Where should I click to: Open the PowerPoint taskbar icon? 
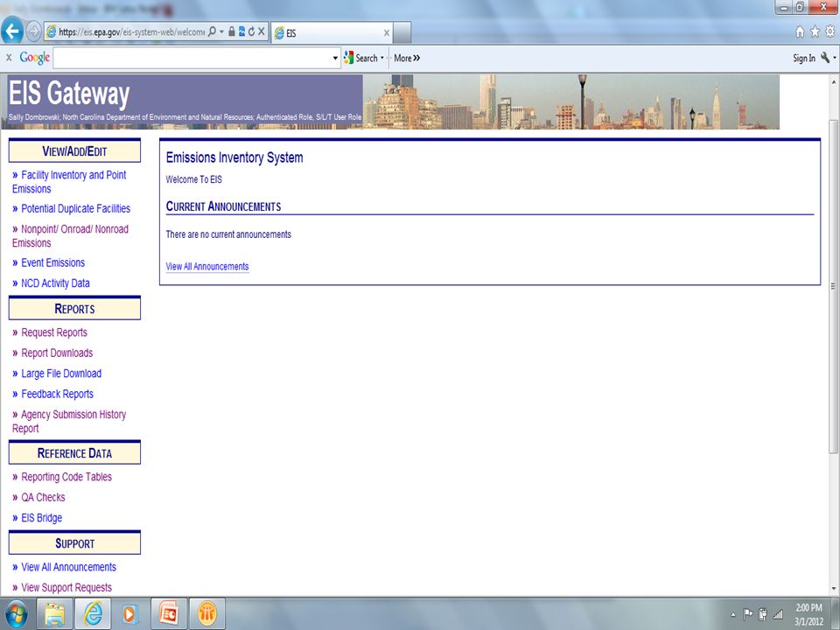pyautogui.click(x=169, y=613)
